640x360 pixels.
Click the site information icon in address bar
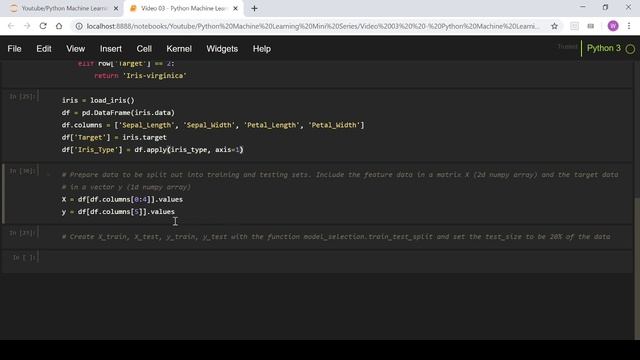[x=79, y=26]
